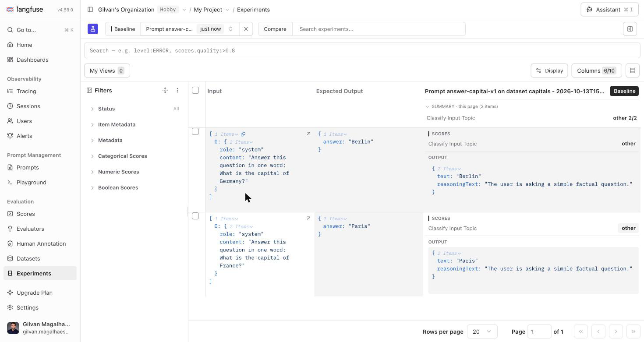Viewport: 644px width, 342px height.
Task: Go to the next page arrow
Action: pos(616,331)
